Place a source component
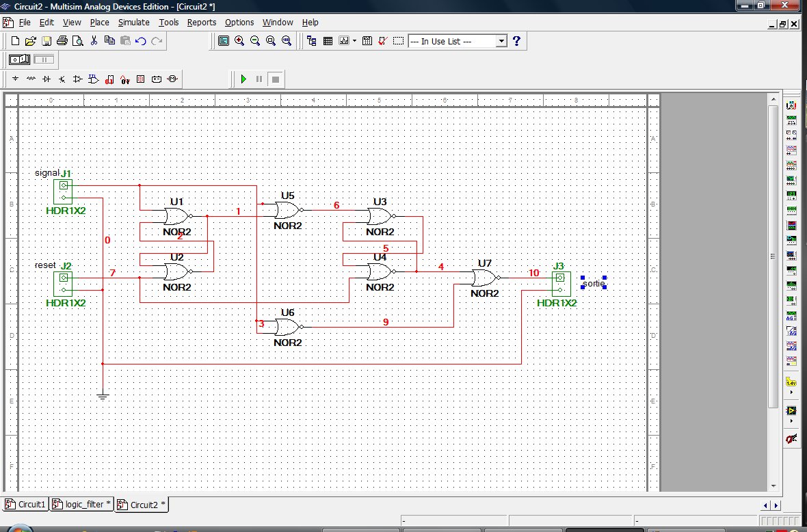The width and height of the screenshot is (807, 532). 15,79
